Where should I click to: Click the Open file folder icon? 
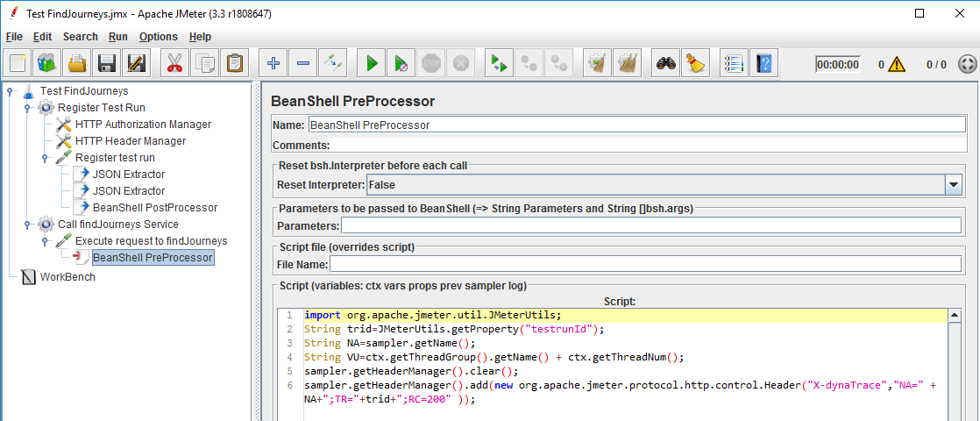[x=77, y=63]
